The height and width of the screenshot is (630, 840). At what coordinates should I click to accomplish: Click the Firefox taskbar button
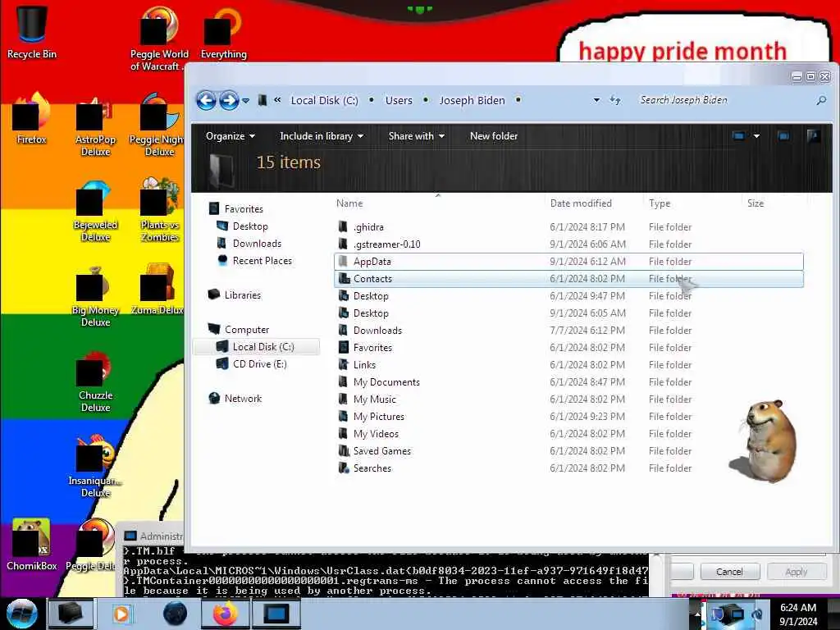tap(225, 614)
